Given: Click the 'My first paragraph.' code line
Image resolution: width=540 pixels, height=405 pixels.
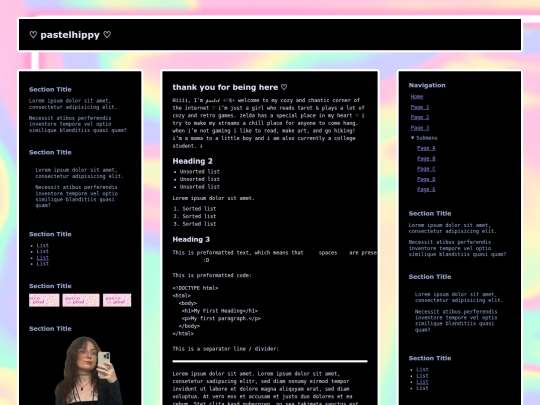Looking at the screenshot, I should [221, 318].
